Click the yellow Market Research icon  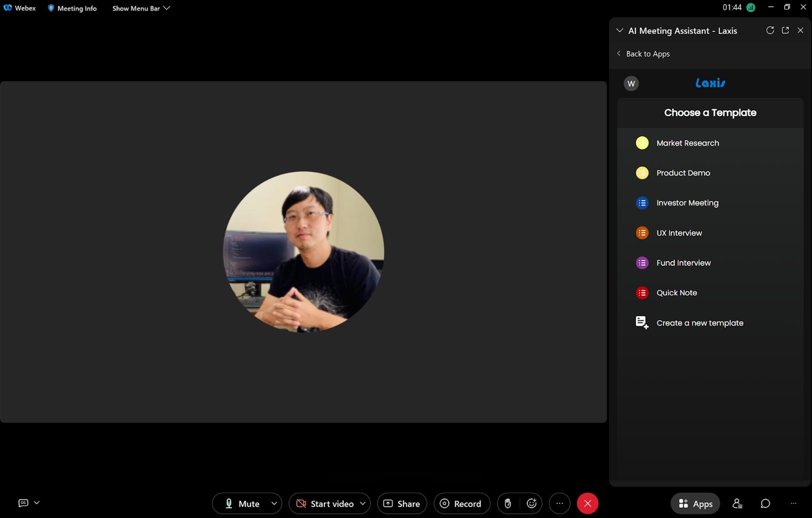tap(642, 143)
